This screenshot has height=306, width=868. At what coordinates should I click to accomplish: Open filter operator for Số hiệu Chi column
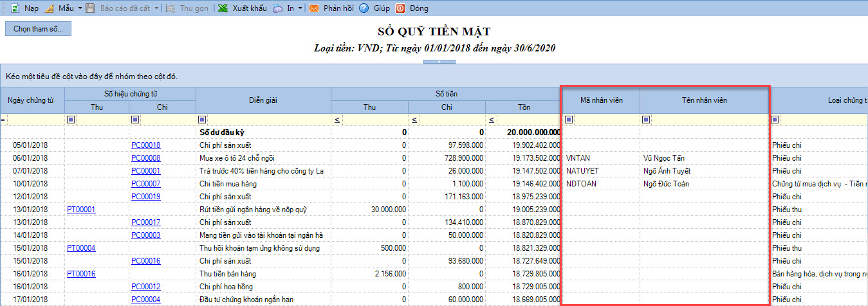[134, 119]
